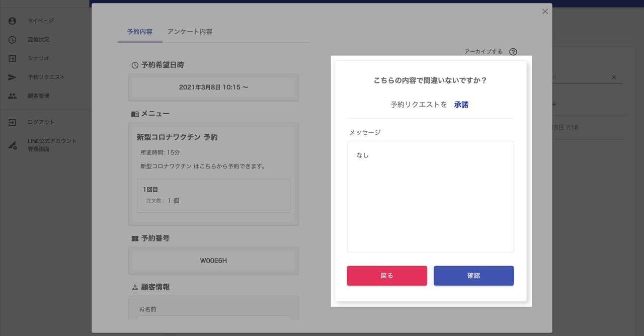This screenshot has height=336, width=644.
Task: Click the help icon beside アーカイブする
Action: click(513, 52)
